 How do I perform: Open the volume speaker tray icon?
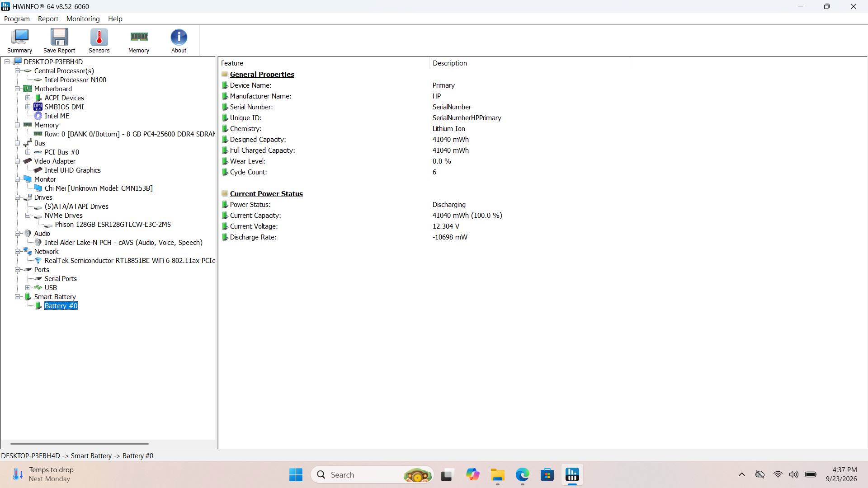point(794,474)
